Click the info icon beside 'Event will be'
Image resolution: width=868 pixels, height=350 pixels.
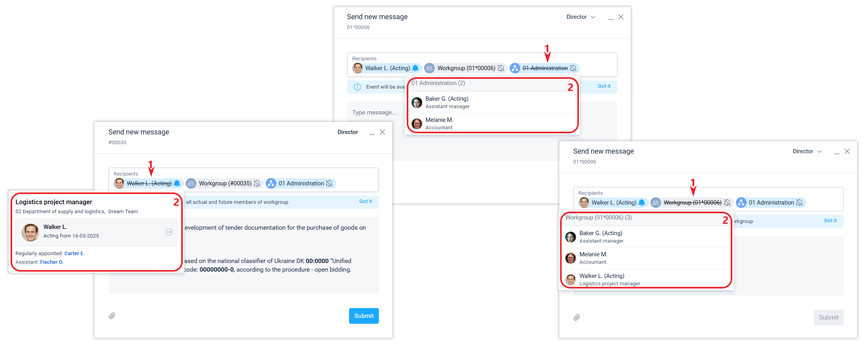357,87
